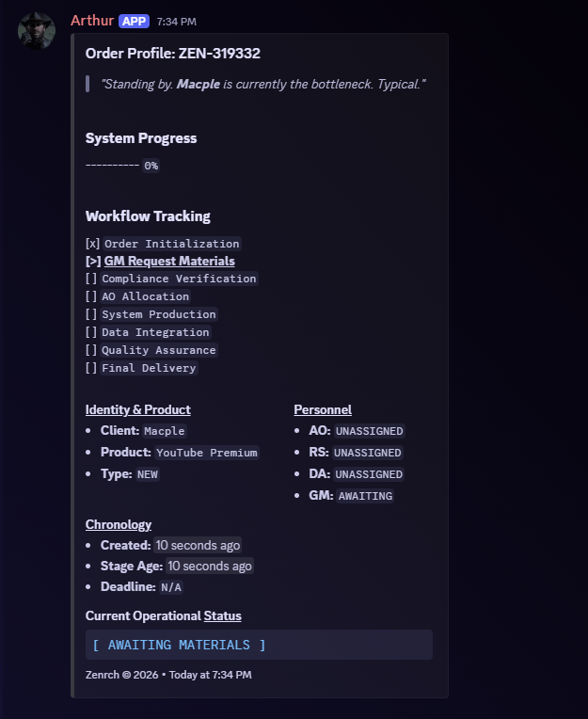Click the Compliance Verification step
The width and height of the screenshot is (588, 719).
pyautogui.click(x=179, y=279)
